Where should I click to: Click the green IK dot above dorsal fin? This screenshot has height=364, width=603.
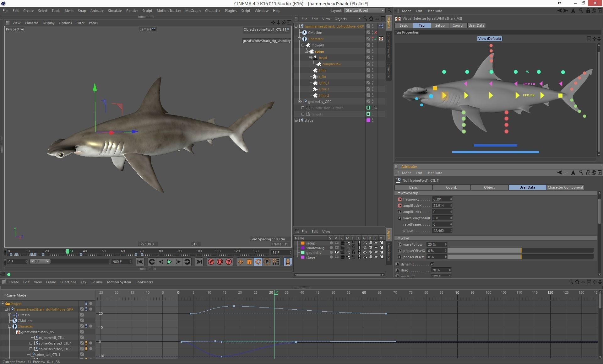click(492, 72)
